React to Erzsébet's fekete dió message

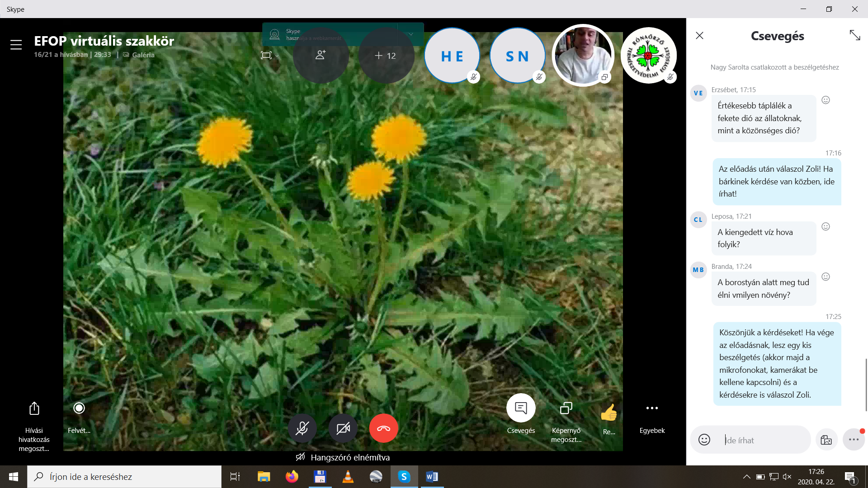[x=826, y=100]
